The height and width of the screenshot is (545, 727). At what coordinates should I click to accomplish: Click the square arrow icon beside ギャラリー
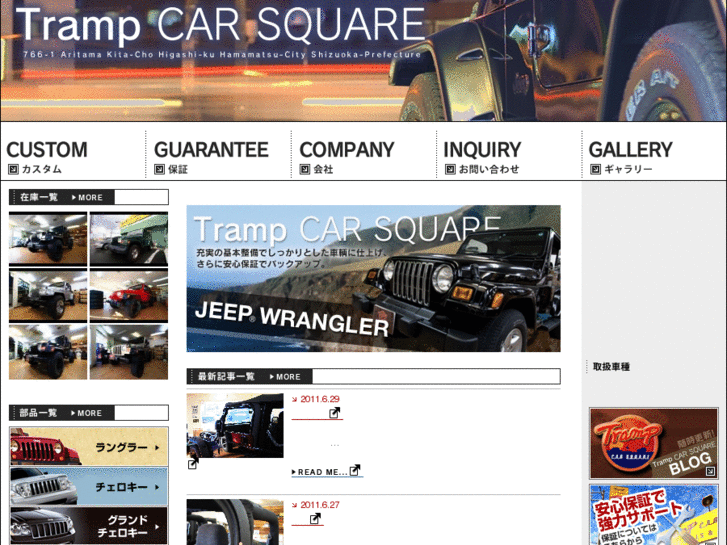click(x=596, y=169)
